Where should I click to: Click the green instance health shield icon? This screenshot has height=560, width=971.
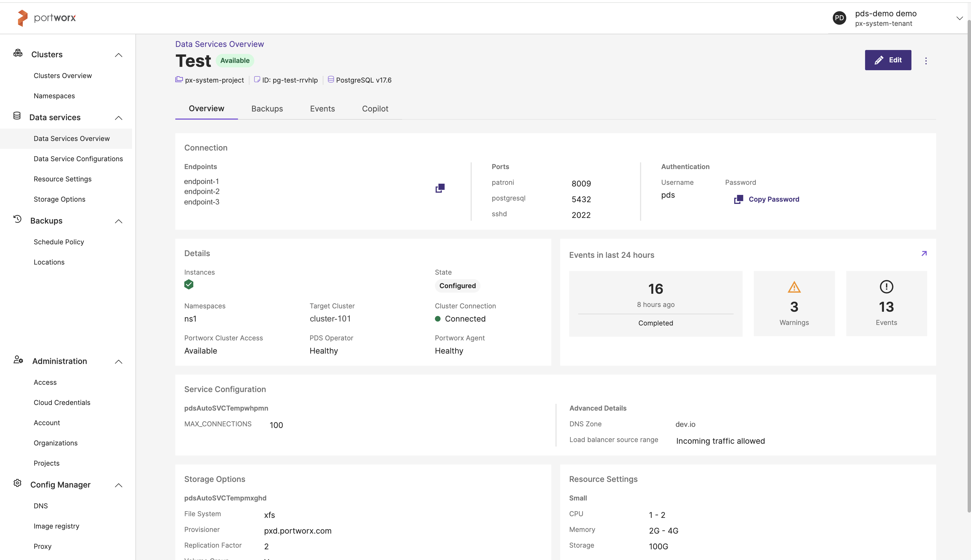click(189, 284)
